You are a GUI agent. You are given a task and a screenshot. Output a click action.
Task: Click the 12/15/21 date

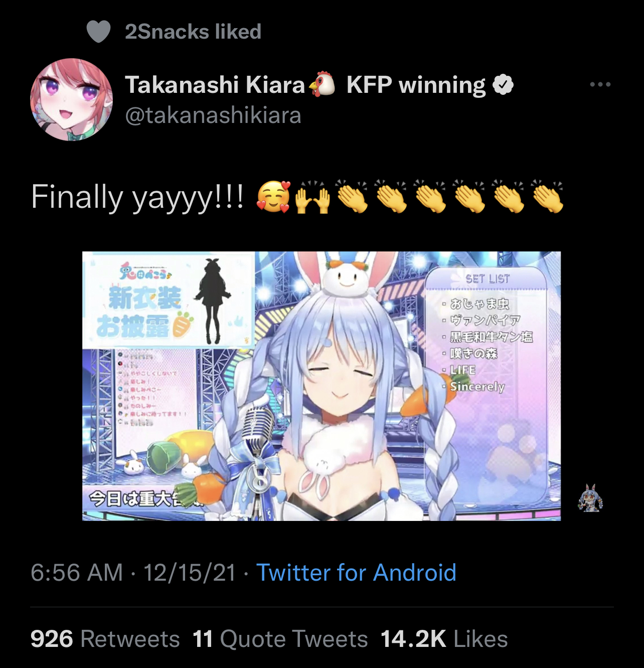[190, 573]
